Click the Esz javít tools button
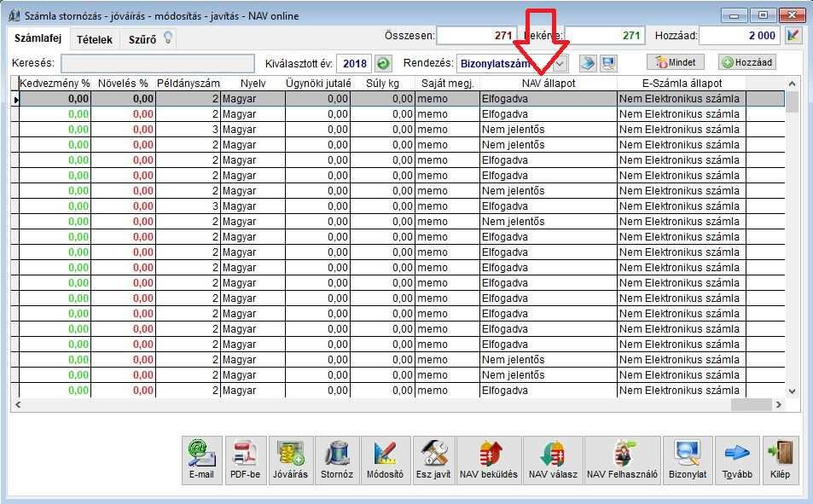813x504 pixels. pos(433,460)
